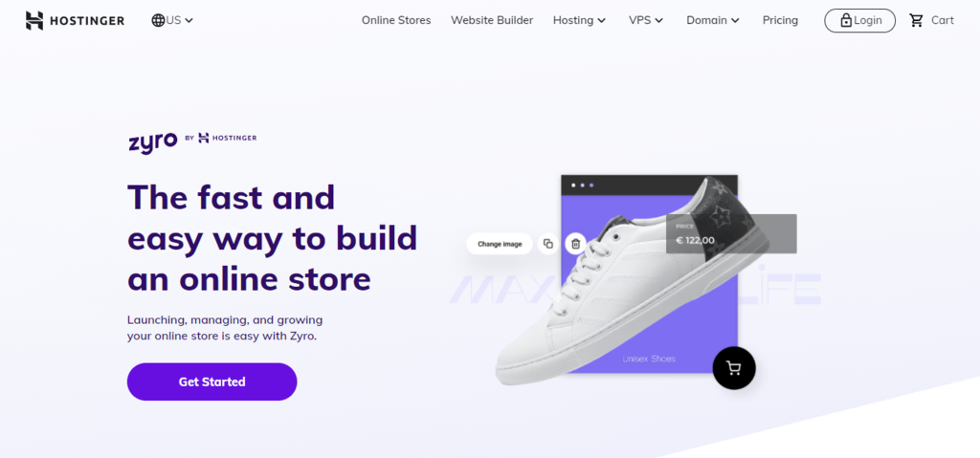980x458 pixels.
Task: Click the shopping cart icon in header
Action: pyautogui.click(x=916, y=20)
